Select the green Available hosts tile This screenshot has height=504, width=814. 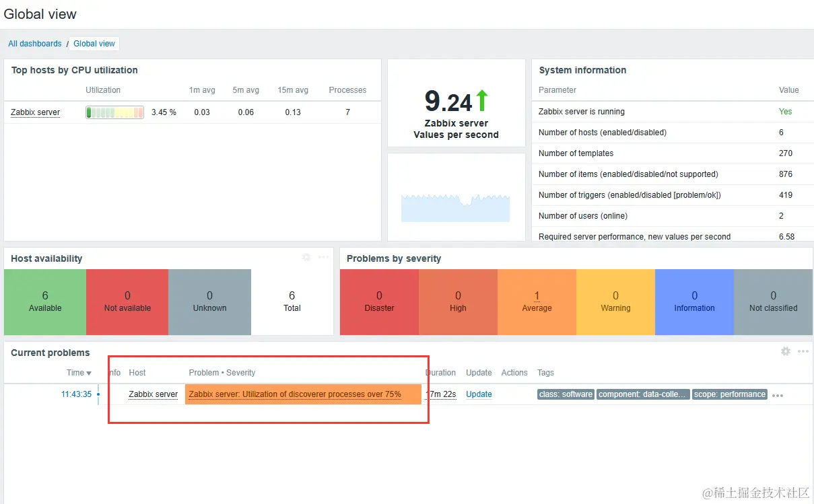click(45, 302)
